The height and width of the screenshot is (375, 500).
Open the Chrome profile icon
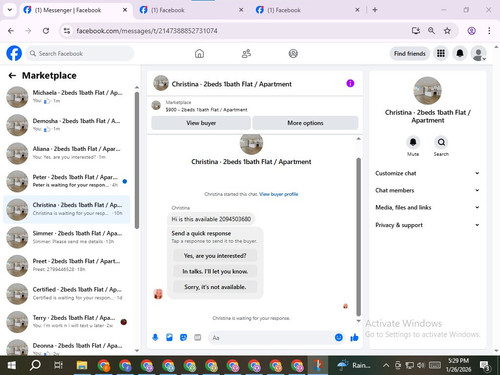click(471, 31)
